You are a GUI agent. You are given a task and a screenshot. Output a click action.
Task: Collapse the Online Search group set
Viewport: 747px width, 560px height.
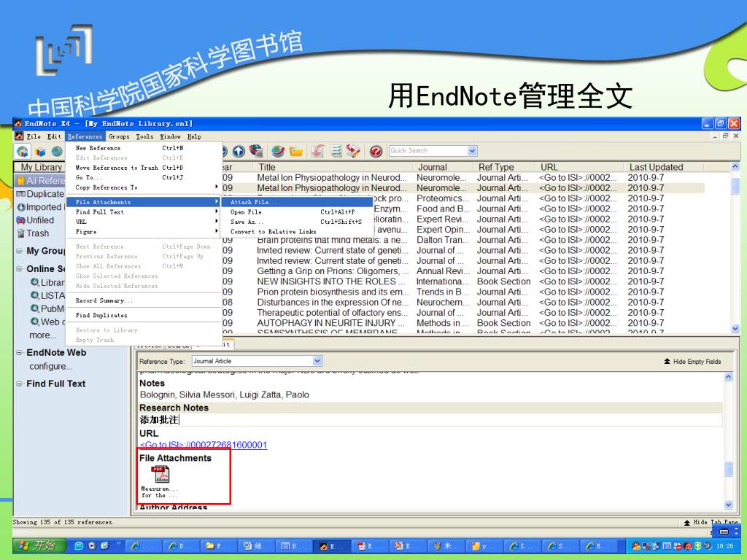coord(19,269)
